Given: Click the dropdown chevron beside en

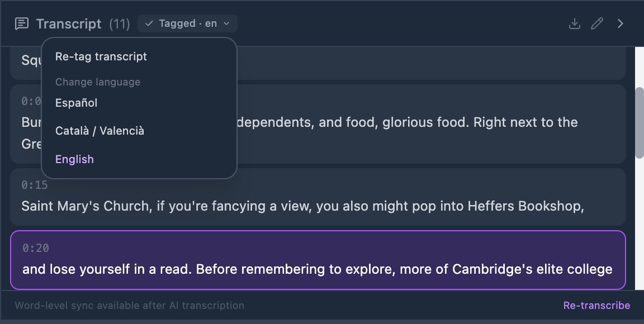Looking at the screenshot, I should click(226, 24).
